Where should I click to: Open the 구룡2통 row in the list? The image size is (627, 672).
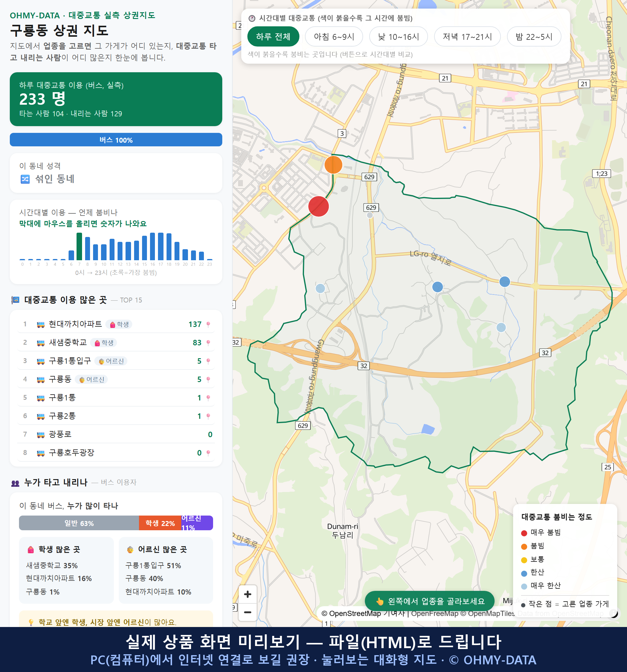pos(116,416)
